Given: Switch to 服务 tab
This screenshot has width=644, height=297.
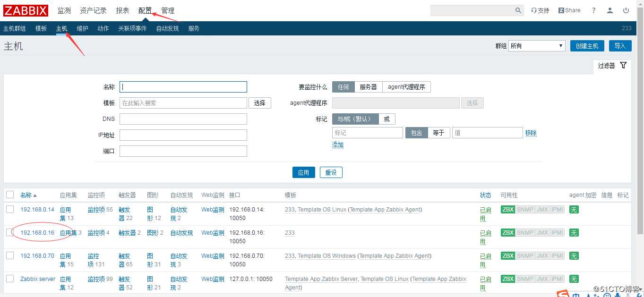Looking at the screenshot, I should 194,28.
